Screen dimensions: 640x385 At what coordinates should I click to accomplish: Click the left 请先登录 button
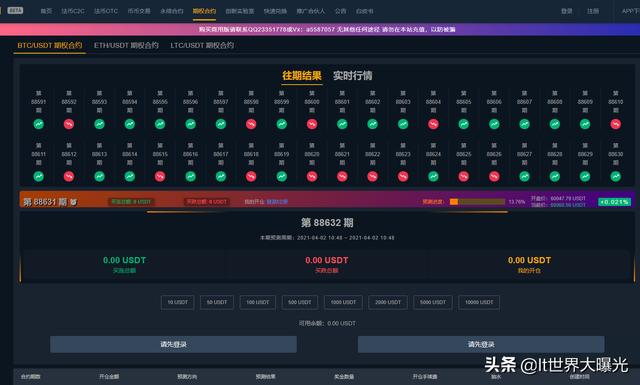pos(173,345)
